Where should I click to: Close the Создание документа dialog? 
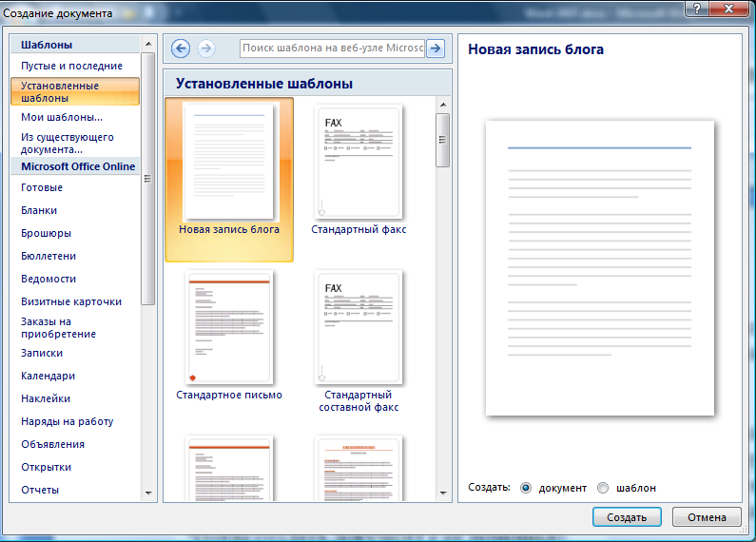(729, 9)
